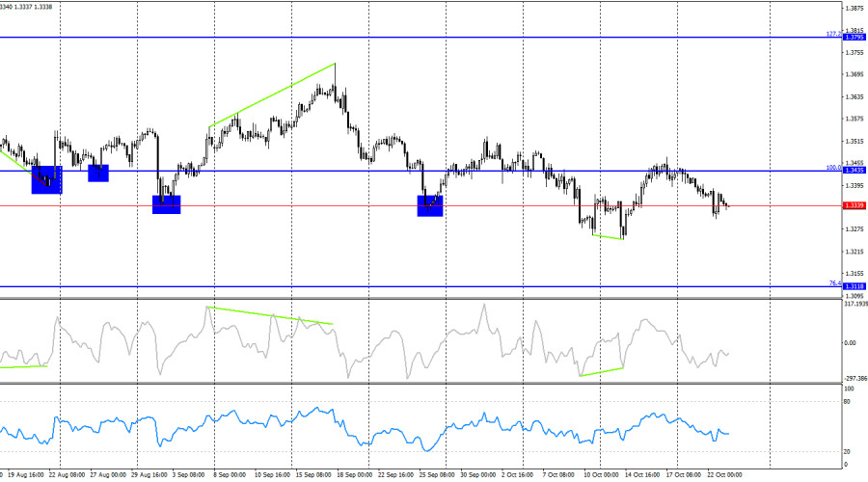Click the 1.3395 price axis value
Image resolution: width=868 pixels, height=482 pixels.
[x=854, y=185]
